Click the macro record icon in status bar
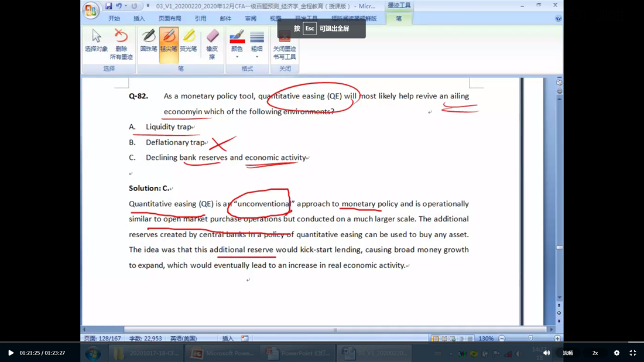The height and width of the screenshot is (362, 644). click(x=245, y=339)
